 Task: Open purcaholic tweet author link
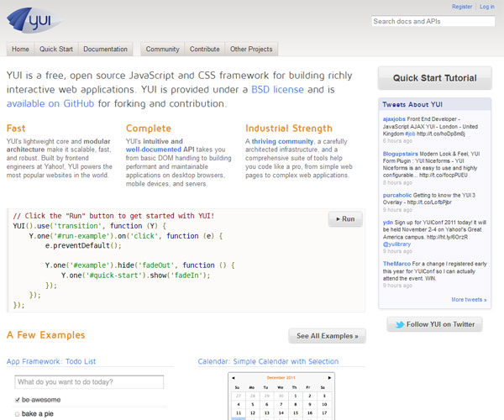point(397,196)
